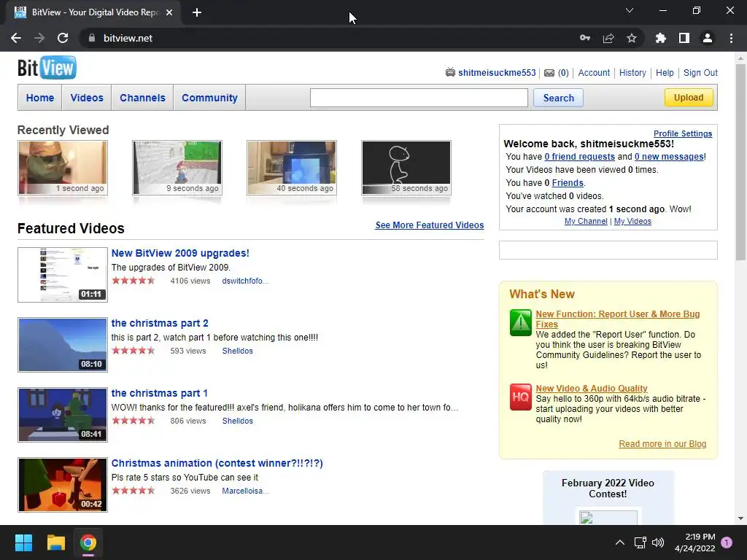Share this page icon
The width and height of the screenshot is (747, 560).
point(608,38)
